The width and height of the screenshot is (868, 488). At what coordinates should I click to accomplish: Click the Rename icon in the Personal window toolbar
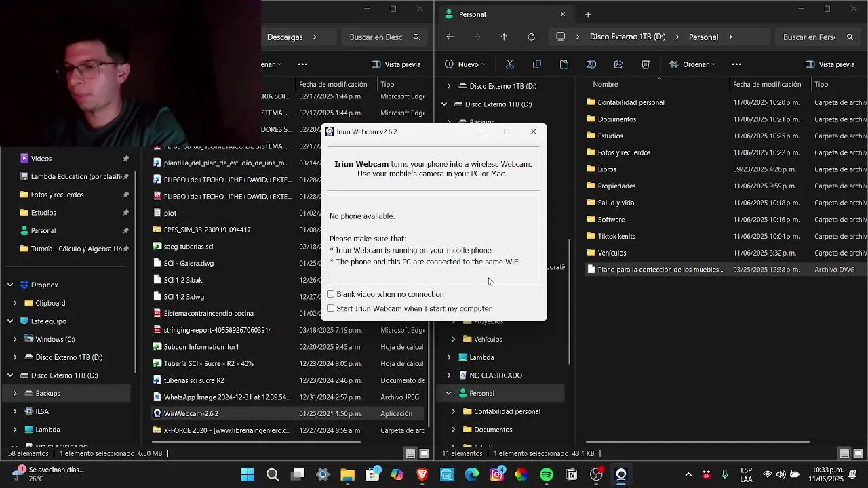pos(591,64)
